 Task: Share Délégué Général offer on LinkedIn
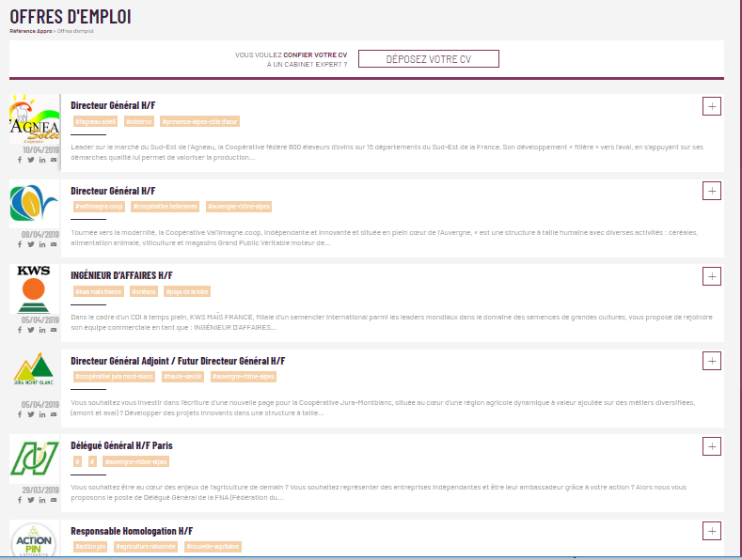pos(42,500)
